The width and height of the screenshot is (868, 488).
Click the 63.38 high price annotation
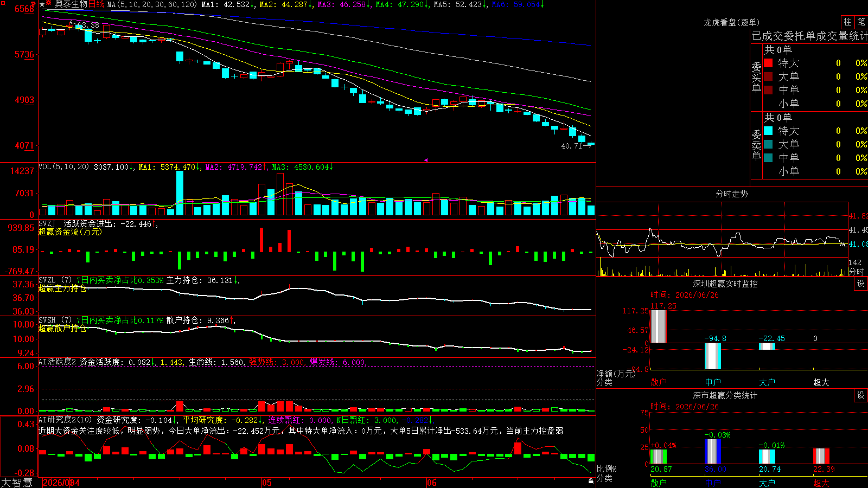[88, 25]
